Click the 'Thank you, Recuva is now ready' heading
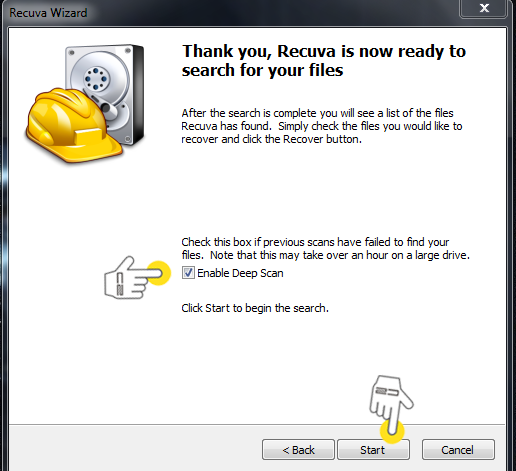The height and width of the screenshot is (471, 516). pyautogui.click(x=324, y=61)
